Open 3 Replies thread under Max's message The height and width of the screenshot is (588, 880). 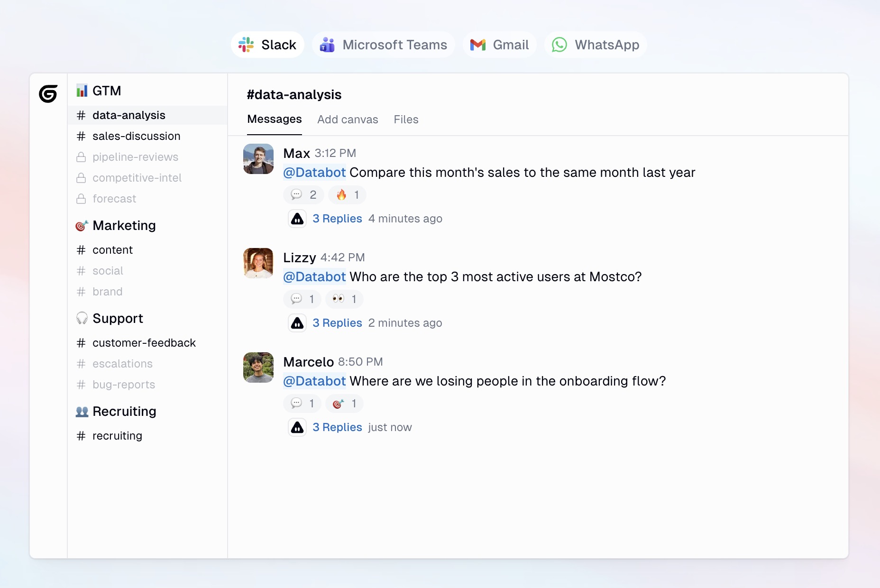tap(337, 219)
